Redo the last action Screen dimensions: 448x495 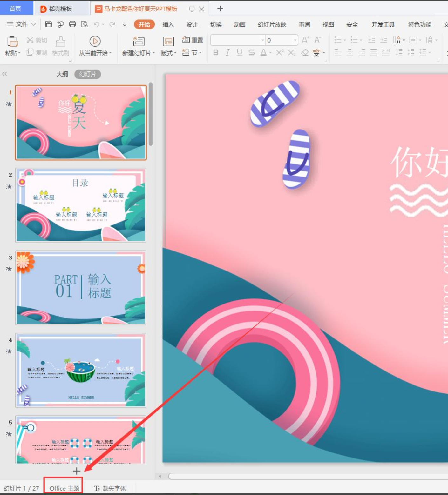[112, 24]
